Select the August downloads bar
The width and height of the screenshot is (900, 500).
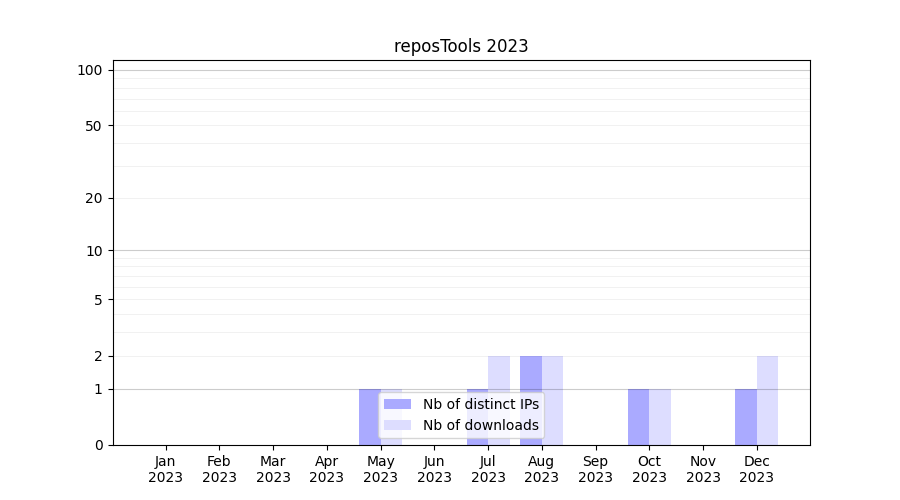[x=553, y=400]
